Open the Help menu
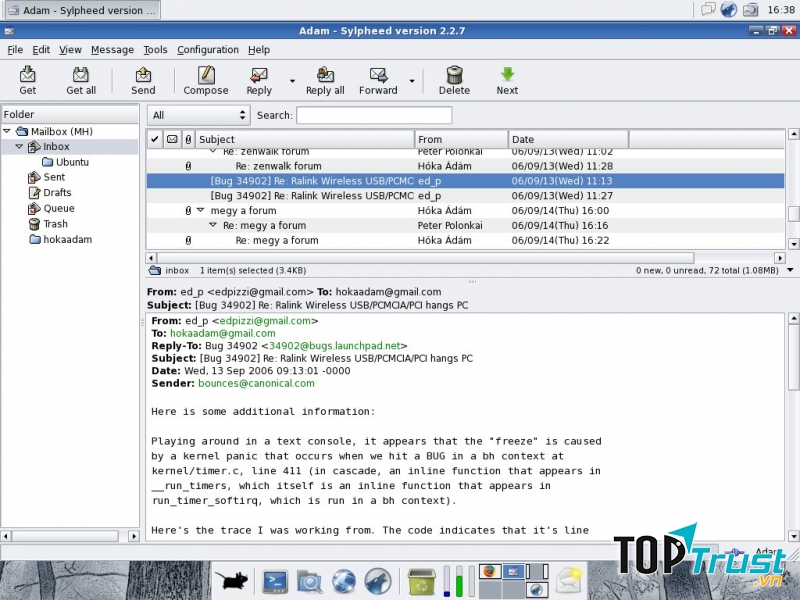 pyautogui.click(x=259, y=49)
